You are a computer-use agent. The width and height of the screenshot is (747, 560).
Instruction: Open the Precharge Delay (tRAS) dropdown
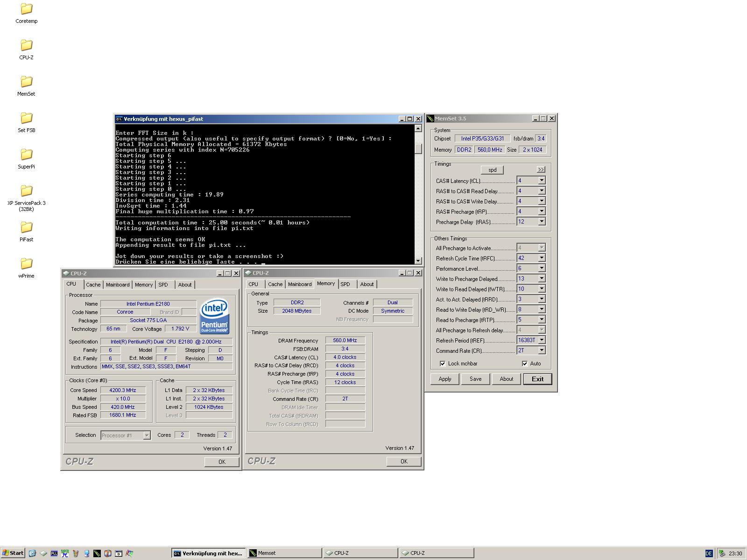(542, 222)
